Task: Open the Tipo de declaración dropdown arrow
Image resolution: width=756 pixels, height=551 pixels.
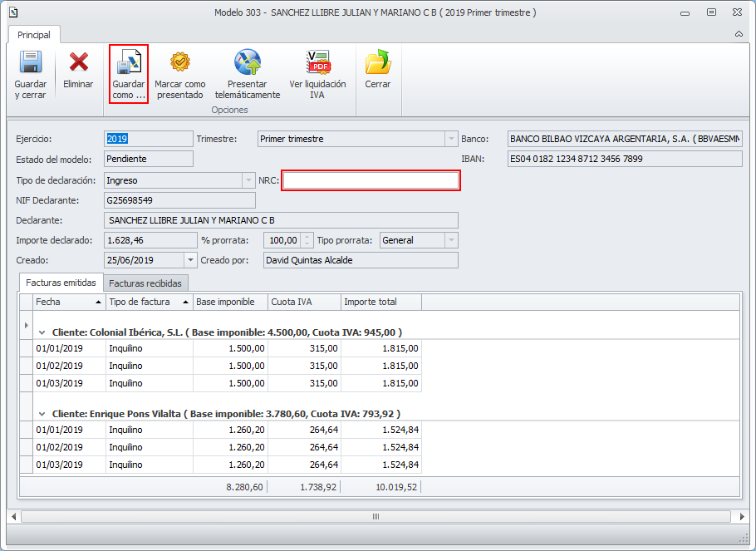Action: (248, 180)
